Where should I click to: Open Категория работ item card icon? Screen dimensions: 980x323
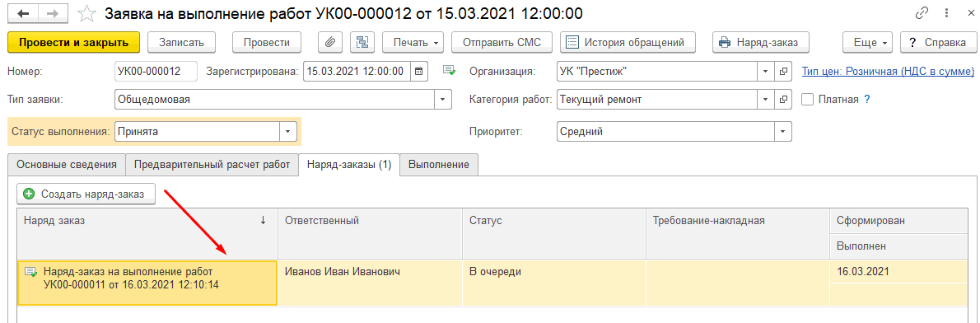coord(784,100)
